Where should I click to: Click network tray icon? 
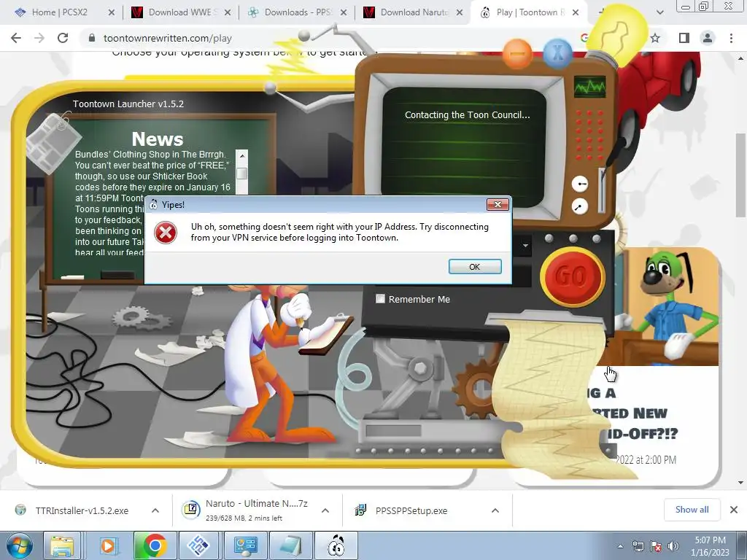638,546
